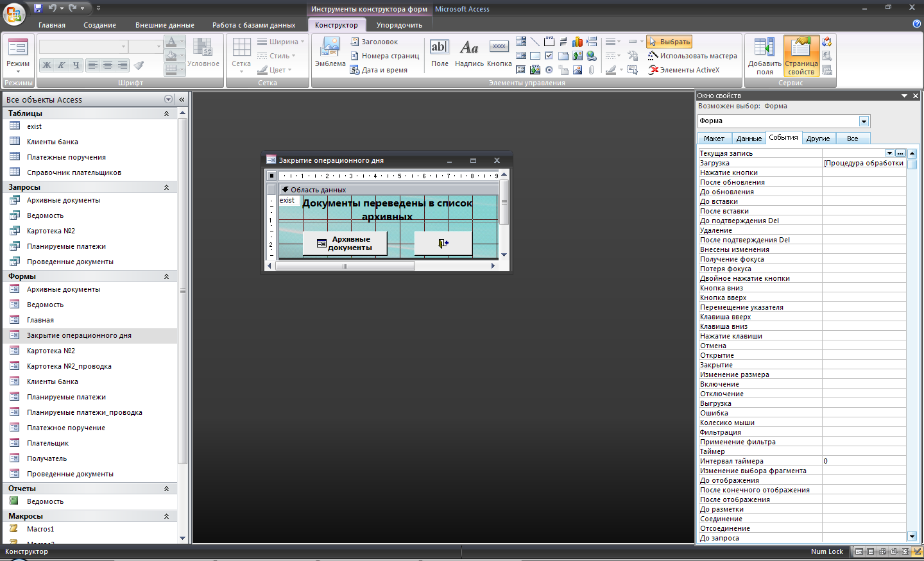Viewport: 924px width, 561px height.
Task: Pick the hyperlink globe control
Action: pyautogui.click(x=592, y=56)
